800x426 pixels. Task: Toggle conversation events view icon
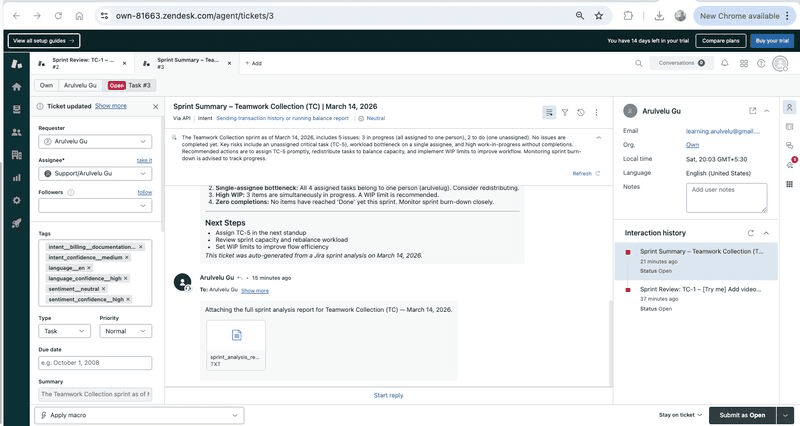click(x=549, y=113)
